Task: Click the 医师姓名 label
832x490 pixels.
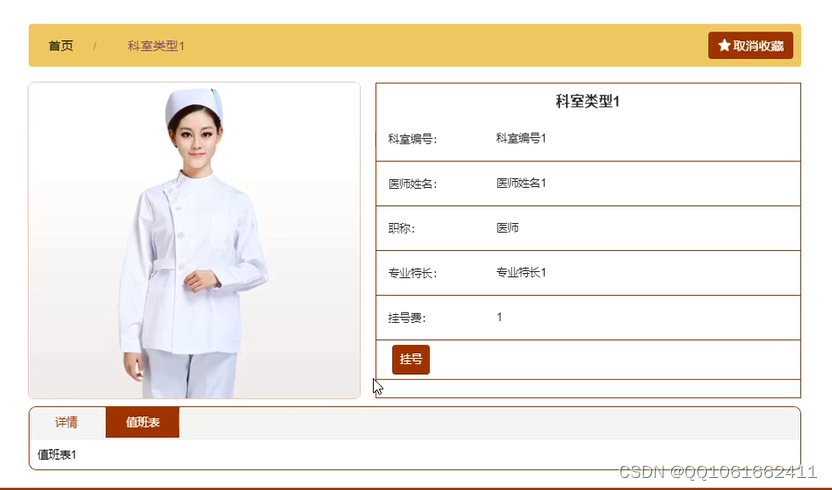Action: coord(412,184)
